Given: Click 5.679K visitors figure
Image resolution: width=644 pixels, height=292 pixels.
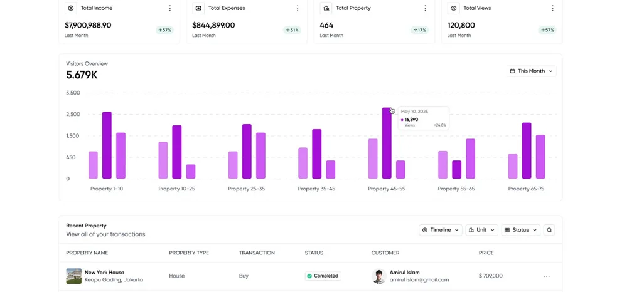Looking at the screenshot, I should (x=82, y=75).
